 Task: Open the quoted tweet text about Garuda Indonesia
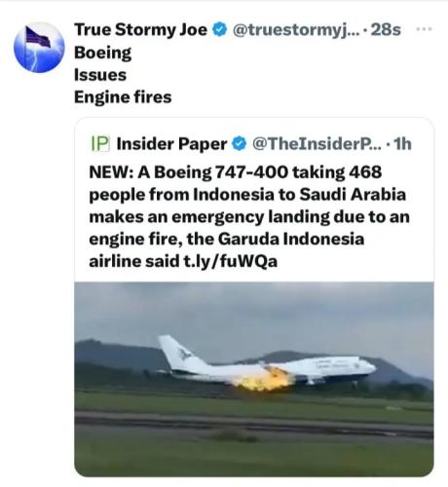pyautogui.click(x=249, y=216)
